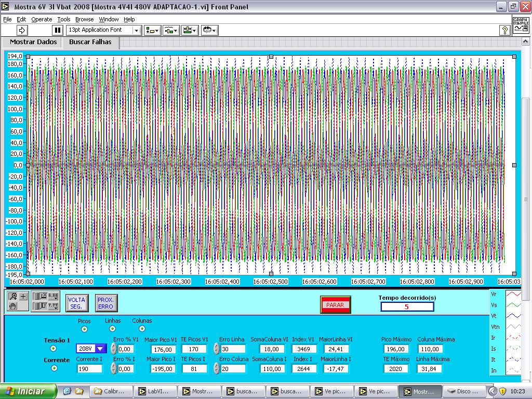Open the Edit menu

tap(21, 19)
